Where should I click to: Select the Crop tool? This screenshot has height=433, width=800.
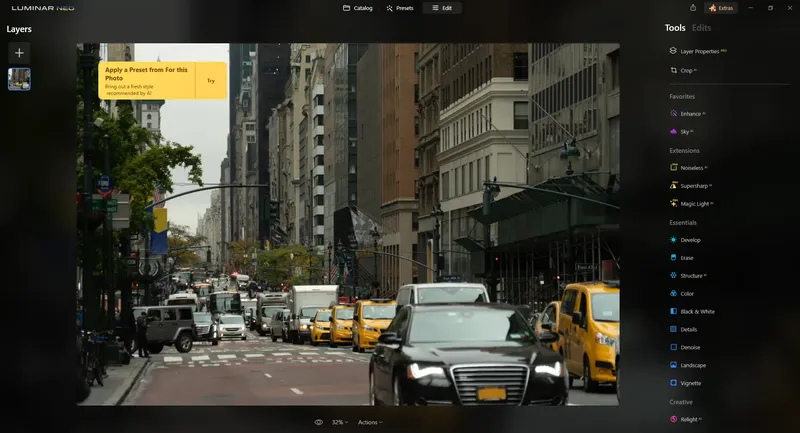pos(683,70)
